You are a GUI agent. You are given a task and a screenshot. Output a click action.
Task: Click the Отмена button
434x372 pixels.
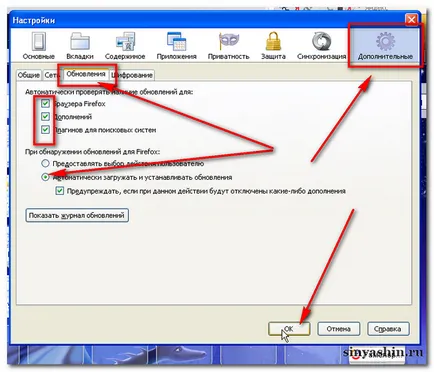point(339,329)
